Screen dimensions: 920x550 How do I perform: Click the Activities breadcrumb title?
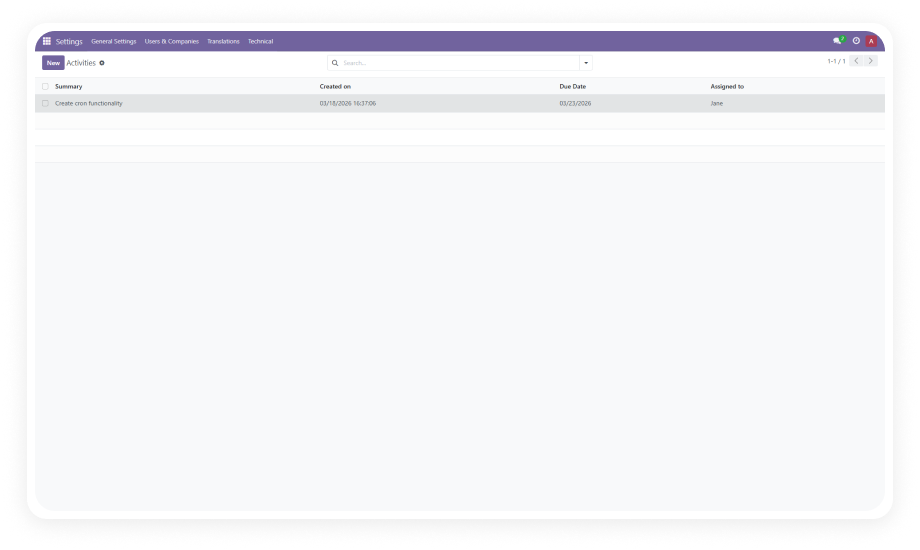tap(81, 63)
